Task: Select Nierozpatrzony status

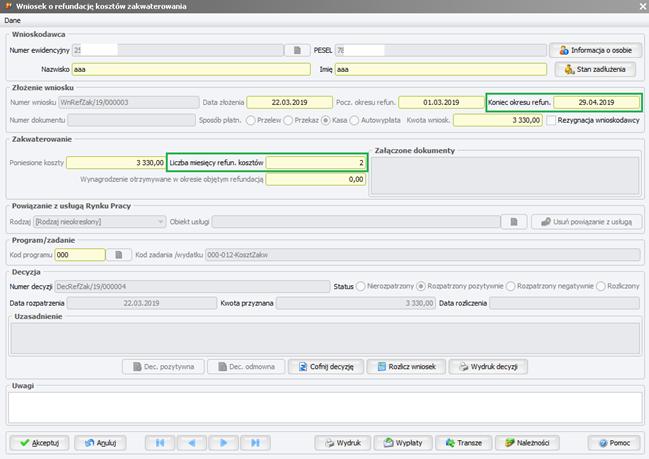Action: [x=361, y=286]
